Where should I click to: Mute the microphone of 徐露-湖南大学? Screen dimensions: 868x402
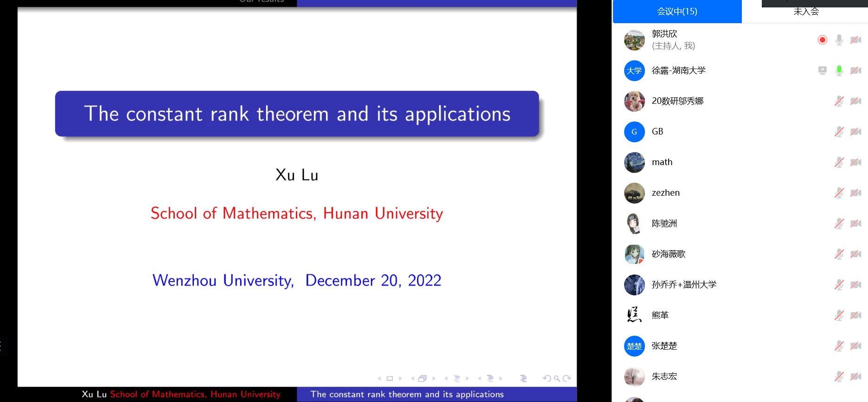tap(839, 70)
